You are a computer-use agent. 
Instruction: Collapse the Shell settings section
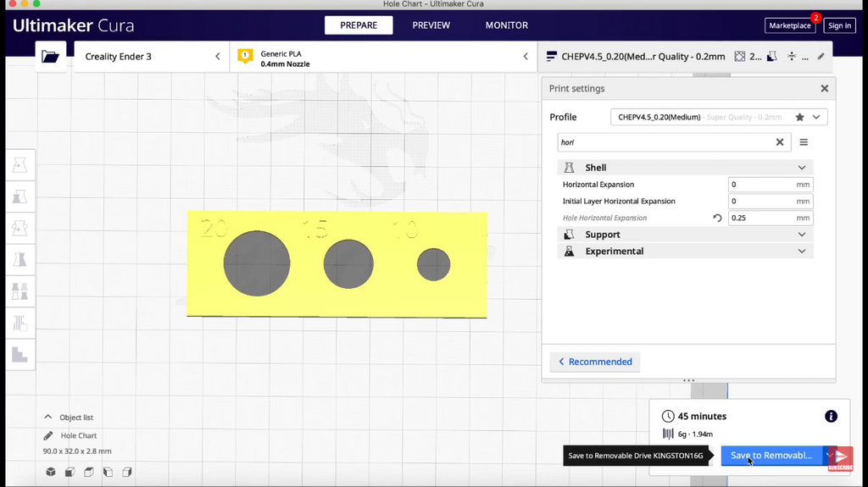click(x=802, y=168)
